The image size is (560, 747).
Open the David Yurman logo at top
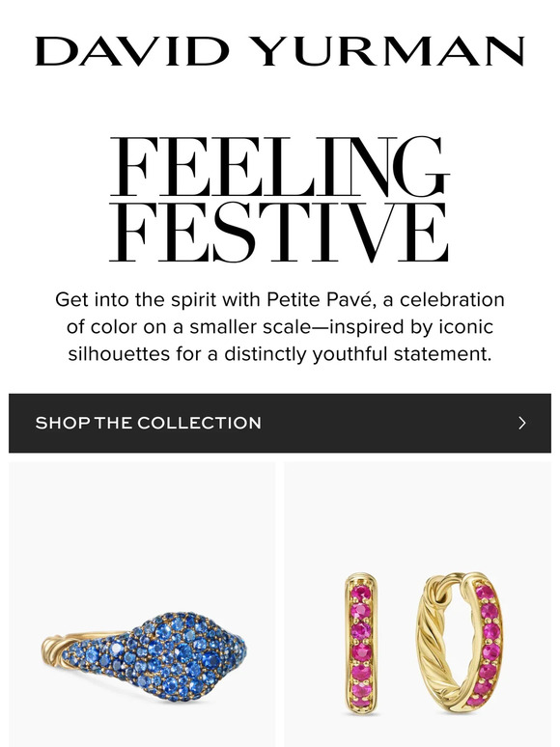pos(280,51)
